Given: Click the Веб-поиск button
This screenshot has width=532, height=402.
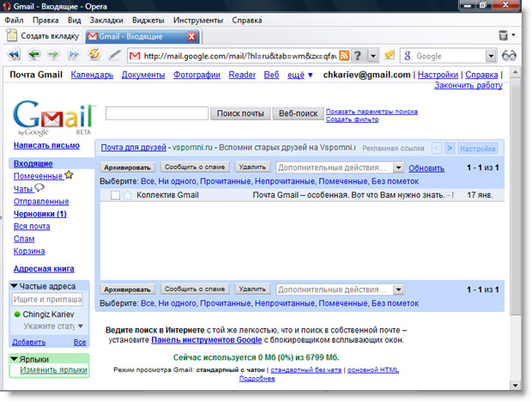Looking at the screenshot, I should [x=298, y=113].
